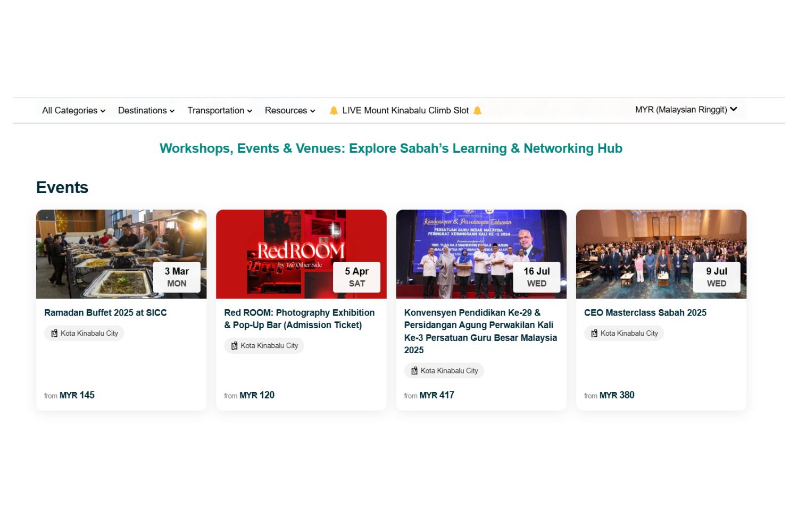
Task: Click the bell icon before LIVE Mount Kinabalu
Action: (334, 111)
